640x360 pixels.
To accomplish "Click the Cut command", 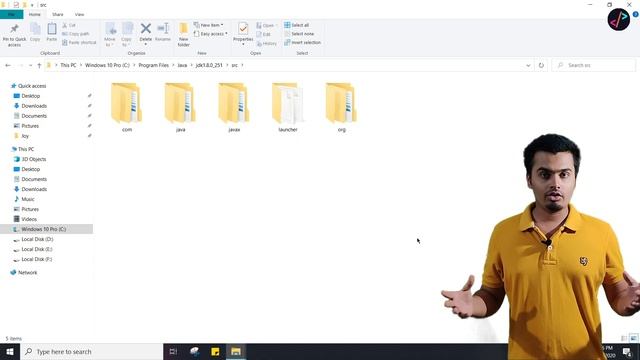I will (x=69, y=25).
